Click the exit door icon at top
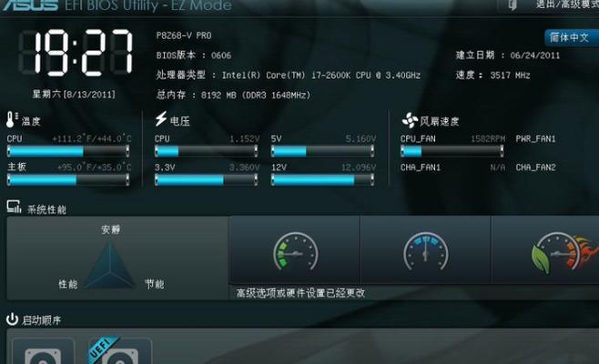Viewport: 599px width, 364px height. [513, 5]
